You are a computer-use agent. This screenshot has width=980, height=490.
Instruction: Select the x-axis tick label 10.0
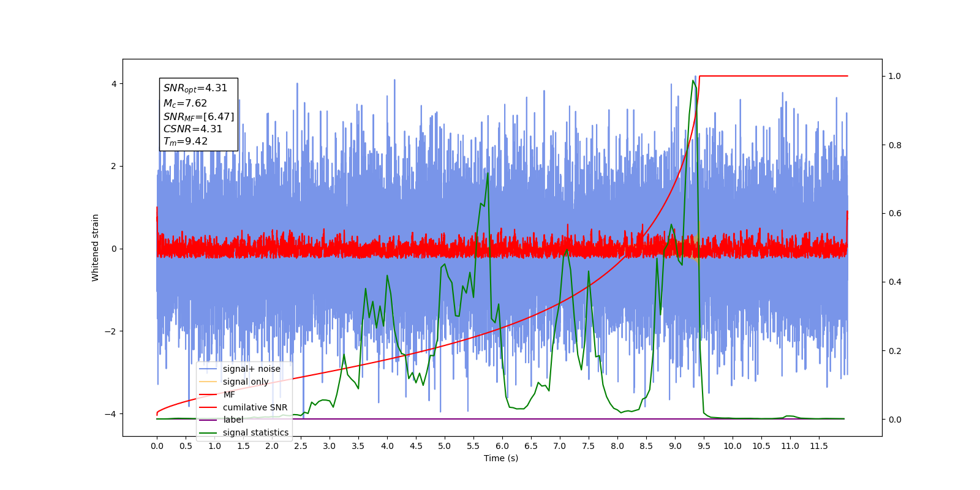(x=733, y=446)
